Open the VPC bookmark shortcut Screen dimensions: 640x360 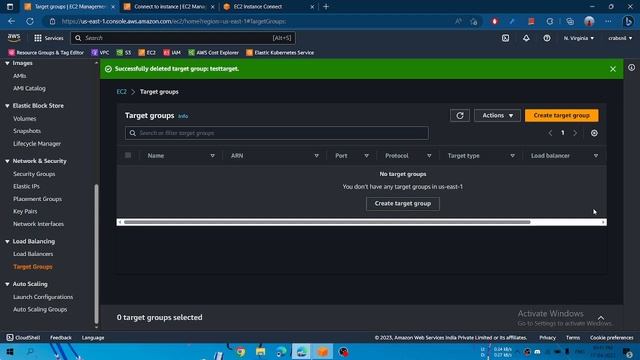100,53
